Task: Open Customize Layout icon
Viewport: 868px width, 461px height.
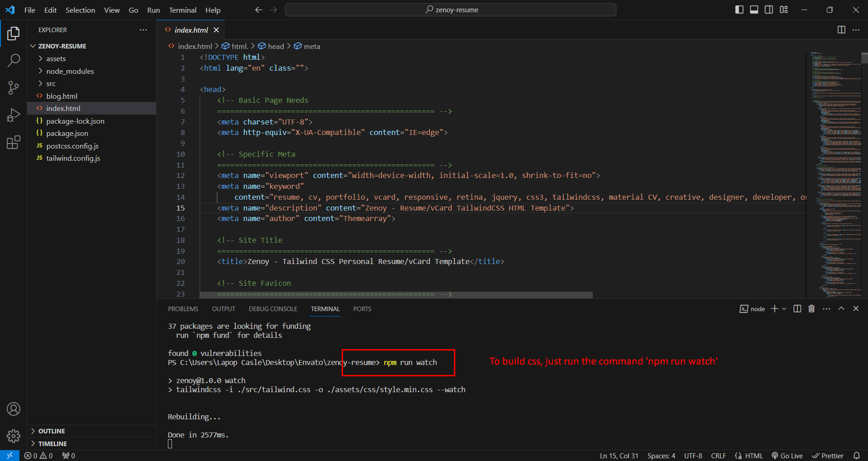Action: click(784, 10)
